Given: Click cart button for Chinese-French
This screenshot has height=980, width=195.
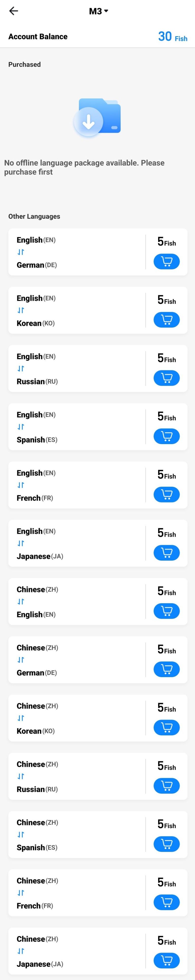Looking at the screenshot, I should pyautogui.click(x=167, y=902).
